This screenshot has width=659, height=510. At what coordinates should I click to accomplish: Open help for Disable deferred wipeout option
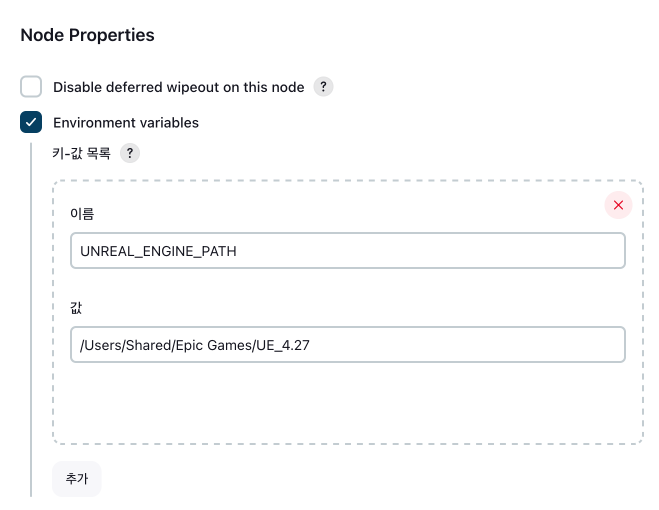(323, 87)
